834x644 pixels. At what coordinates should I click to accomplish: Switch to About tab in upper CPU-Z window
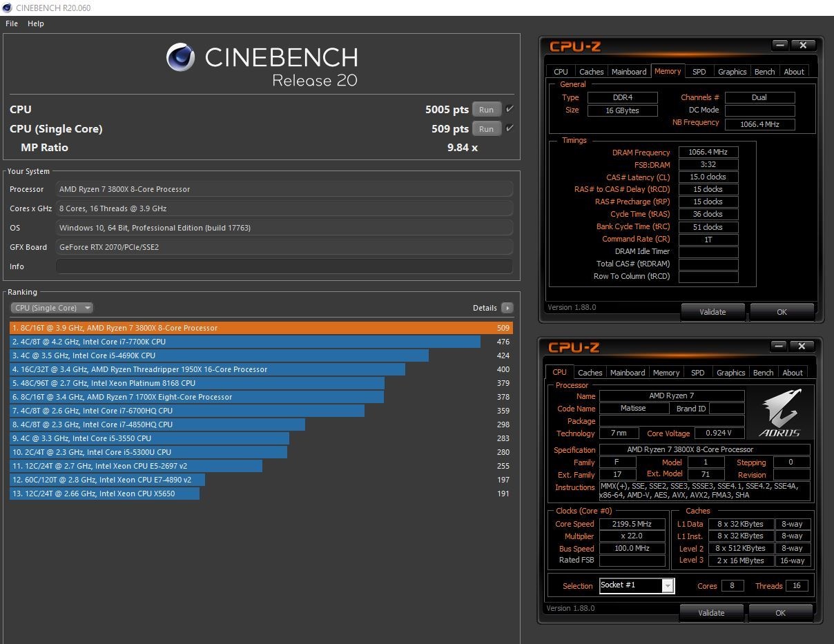pyautogui.click(x=794, y=72)
